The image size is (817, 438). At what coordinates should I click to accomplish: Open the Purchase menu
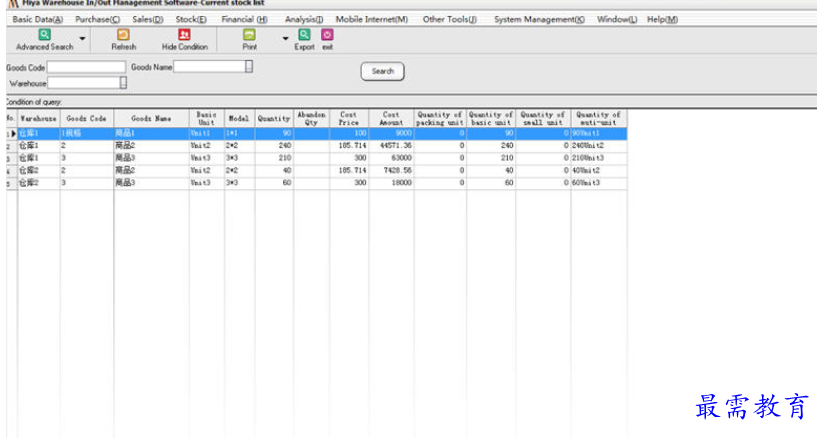point(97,19)
